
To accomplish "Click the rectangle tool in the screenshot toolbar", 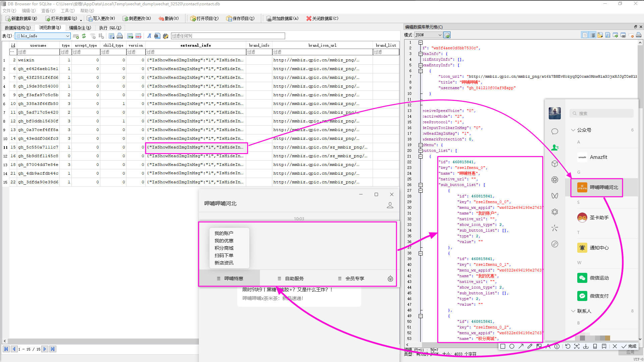I will (x=503, y=346).
